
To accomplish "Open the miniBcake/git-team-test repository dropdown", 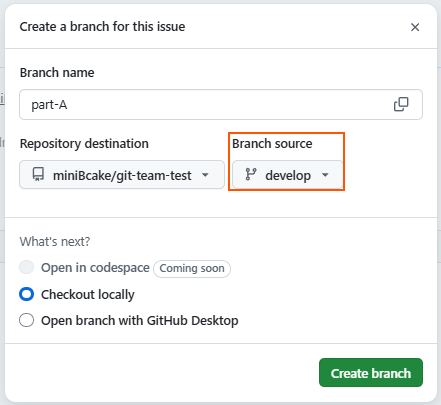I will click(122, 175).
